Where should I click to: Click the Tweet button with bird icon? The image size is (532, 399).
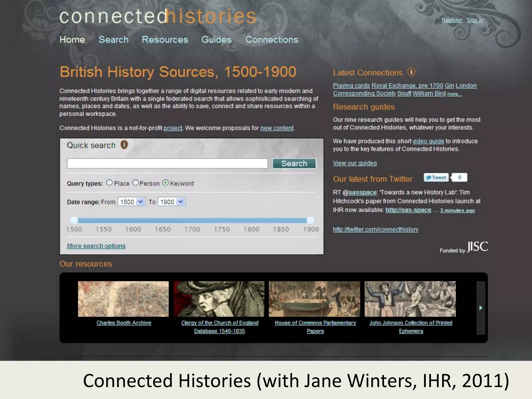(436, 177)
